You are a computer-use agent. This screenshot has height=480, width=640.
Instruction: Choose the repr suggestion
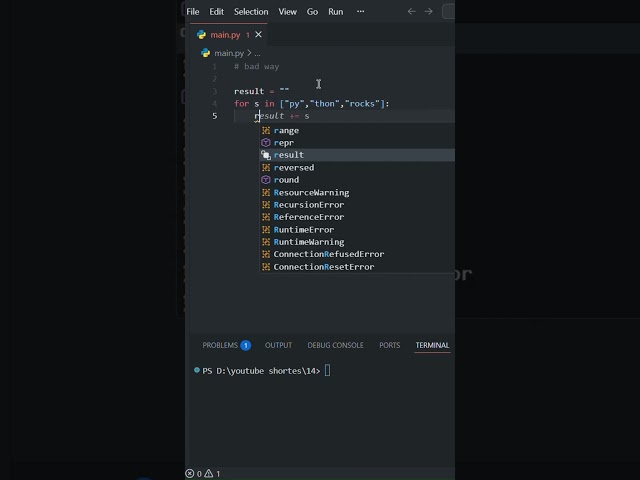357,143
